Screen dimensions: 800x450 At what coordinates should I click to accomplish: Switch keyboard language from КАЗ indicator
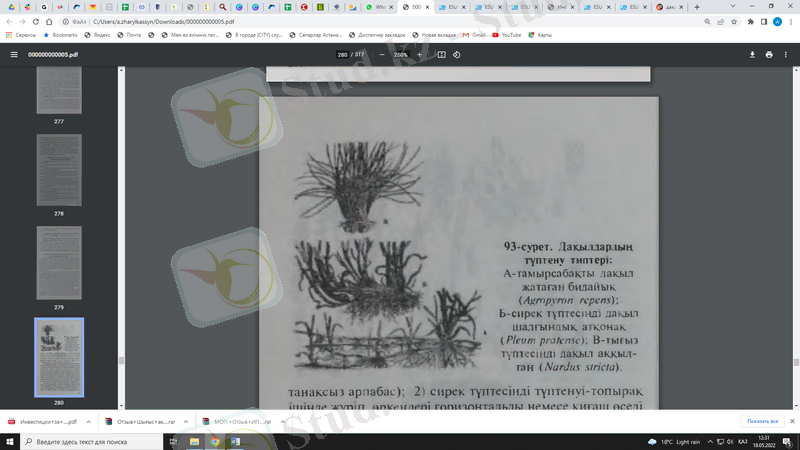point(743,441)
